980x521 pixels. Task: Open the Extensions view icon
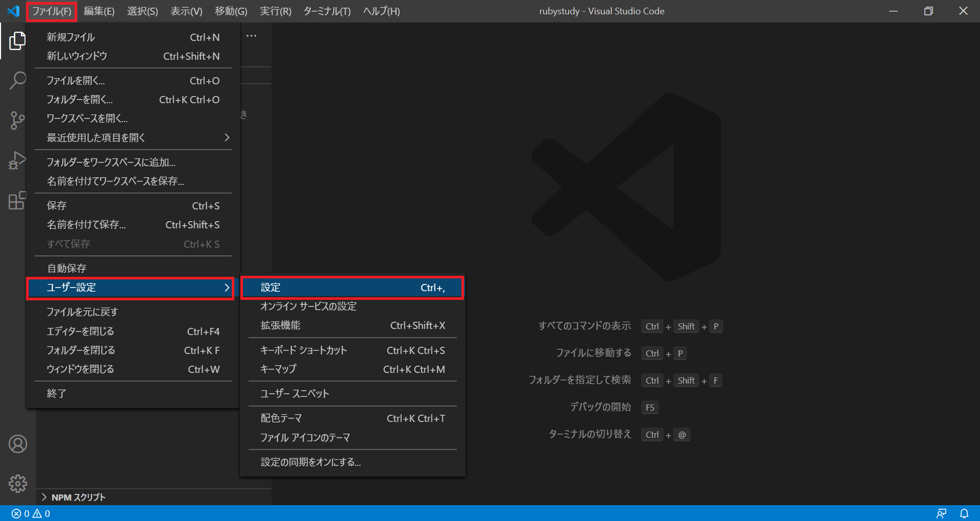[x=17, y=200]
